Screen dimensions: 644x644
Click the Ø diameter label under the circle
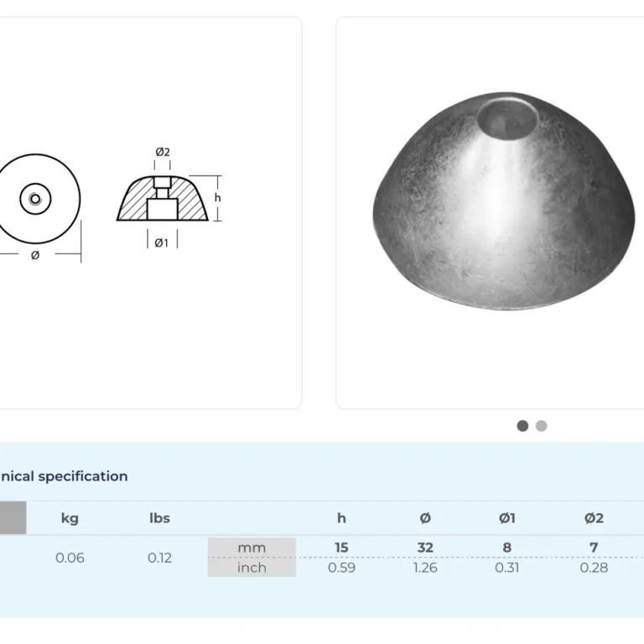click(x=34, y=256)
